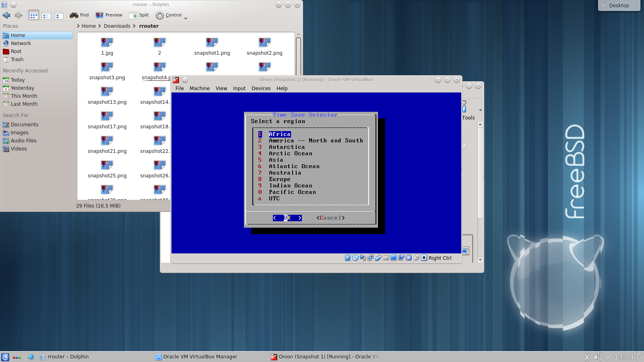Split the Dolphin view
The width and height of the screenshot is (644, 362).
click(x=139, y=15)
